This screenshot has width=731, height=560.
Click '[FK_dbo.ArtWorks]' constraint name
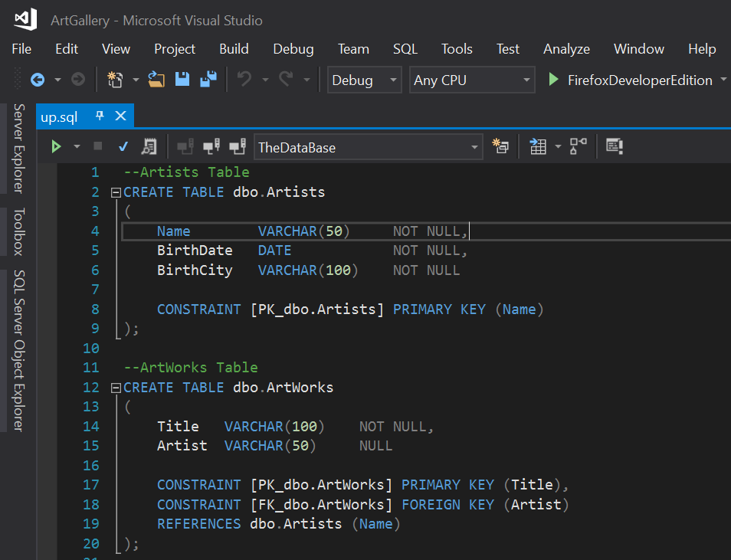321,505
